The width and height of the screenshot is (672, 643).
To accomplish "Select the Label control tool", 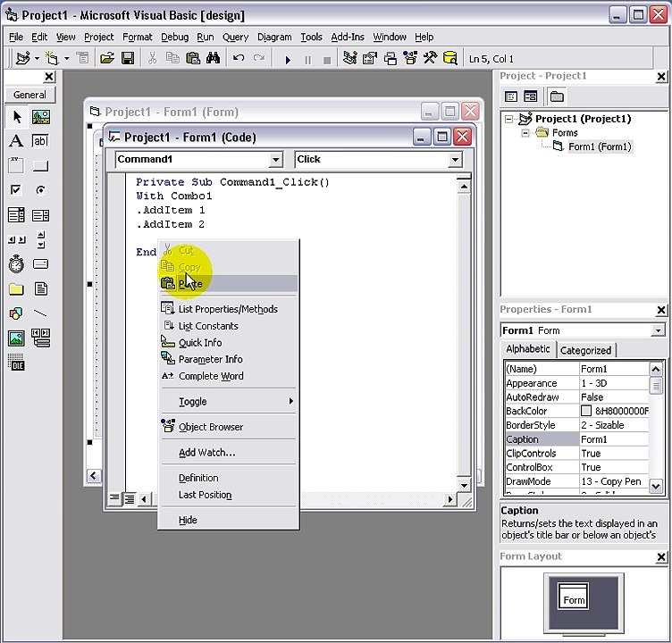I will [16, 140].
